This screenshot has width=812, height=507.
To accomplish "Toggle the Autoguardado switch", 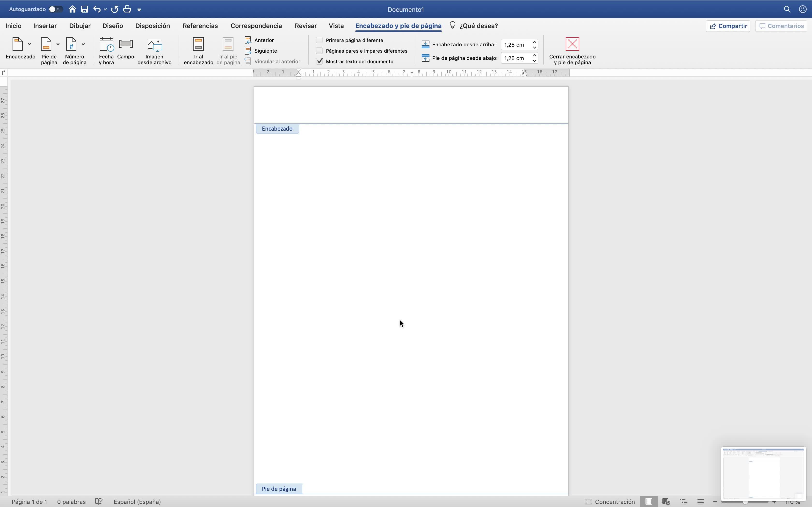I will pos(55,9).
